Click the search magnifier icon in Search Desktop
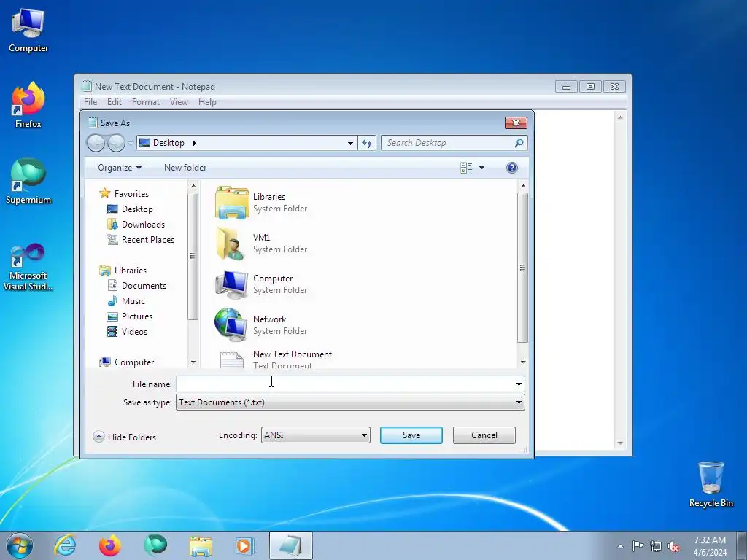Viewport: 747px width, 560px height. [x=519, y=143]
